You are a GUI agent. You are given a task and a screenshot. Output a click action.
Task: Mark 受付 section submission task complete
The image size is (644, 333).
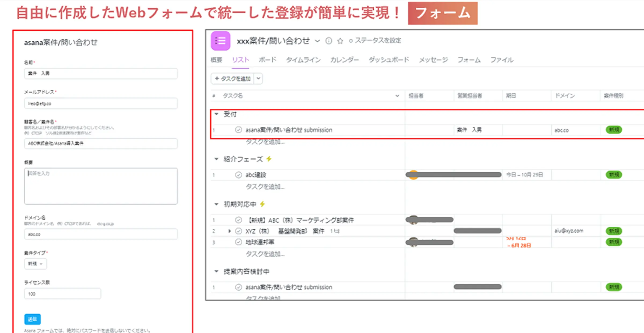pyautogui.click(x=238, y=130)
